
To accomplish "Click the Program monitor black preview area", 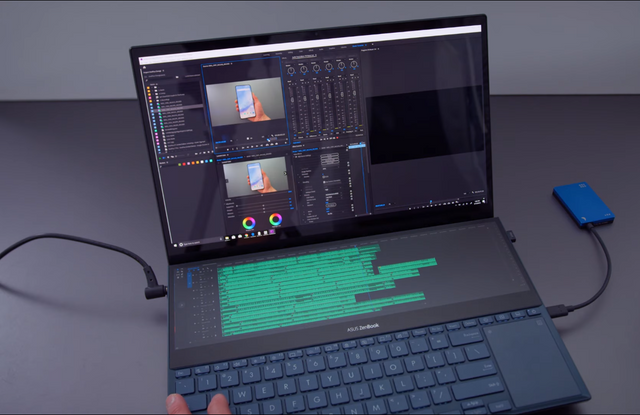I will click(425, 124).
